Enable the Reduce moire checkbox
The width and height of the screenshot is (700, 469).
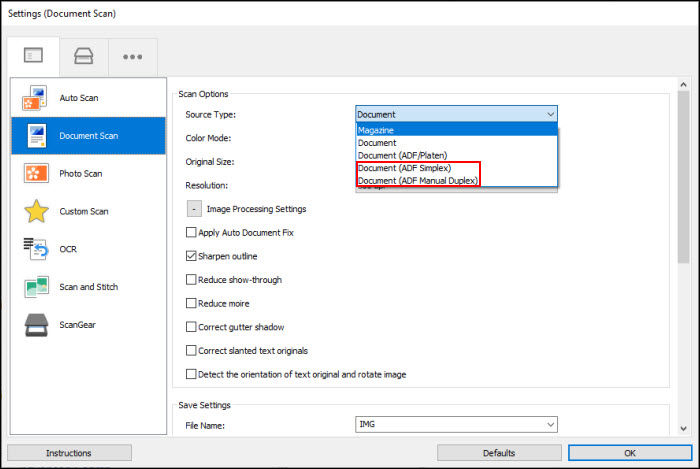[x=191, y=304]
